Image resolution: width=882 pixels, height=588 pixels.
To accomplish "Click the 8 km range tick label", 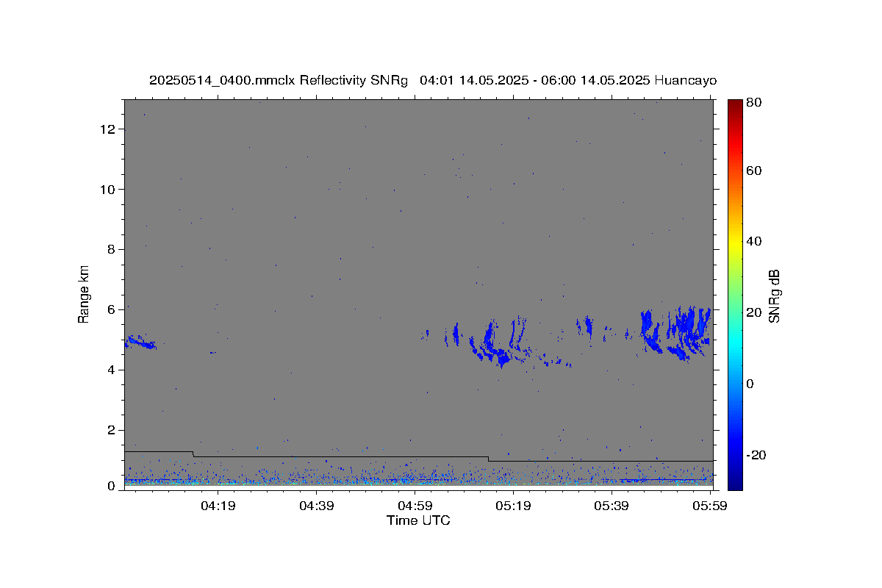I will [112, 250].
